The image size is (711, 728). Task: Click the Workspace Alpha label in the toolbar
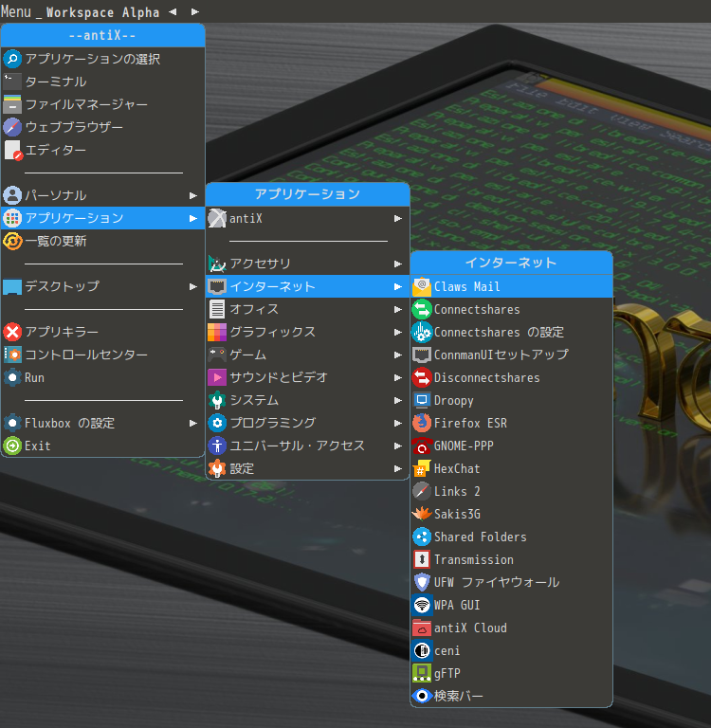pos(102,12)
